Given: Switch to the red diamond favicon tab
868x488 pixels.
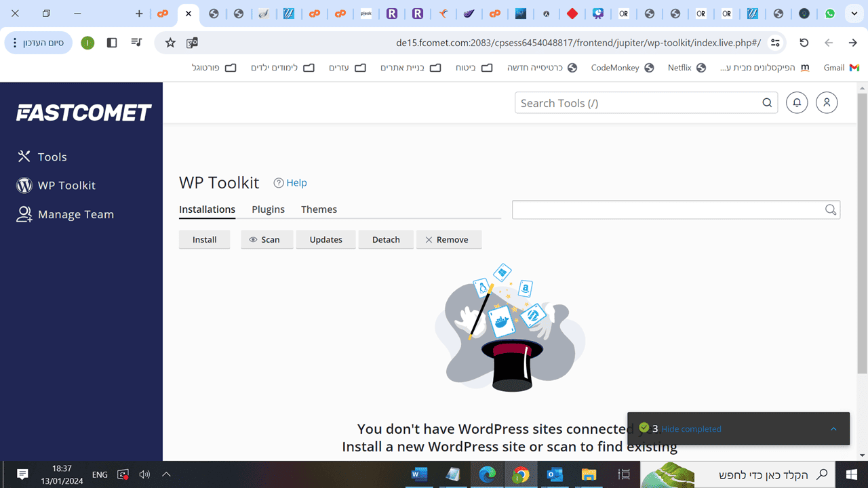Looking at the screenshot, I should tap(572, 14).
